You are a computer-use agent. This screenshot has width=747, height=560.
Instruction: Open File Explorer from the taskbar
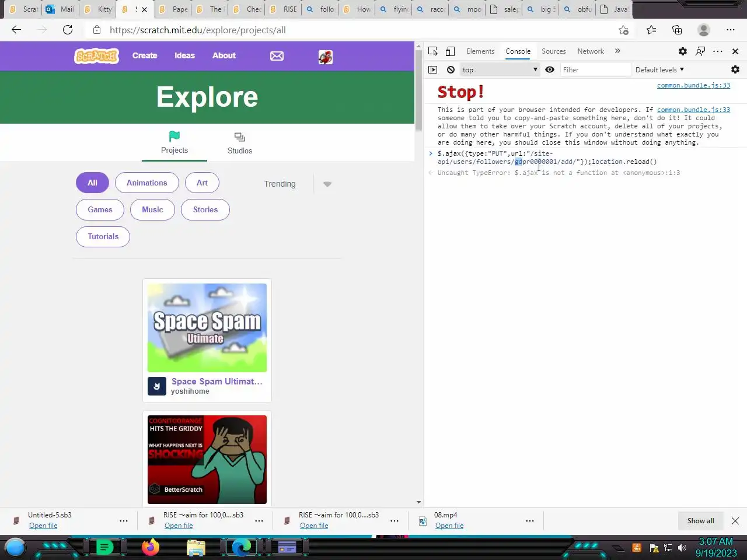point(196,547)
